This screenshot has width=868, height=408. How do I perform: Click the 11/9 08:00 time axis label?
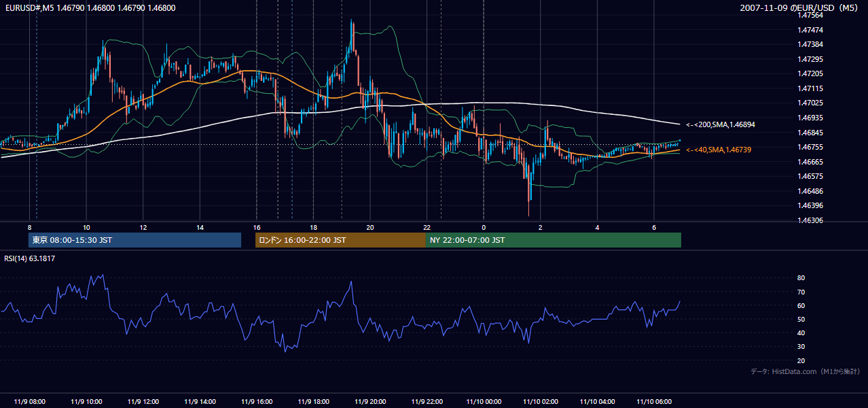point(29,401)
